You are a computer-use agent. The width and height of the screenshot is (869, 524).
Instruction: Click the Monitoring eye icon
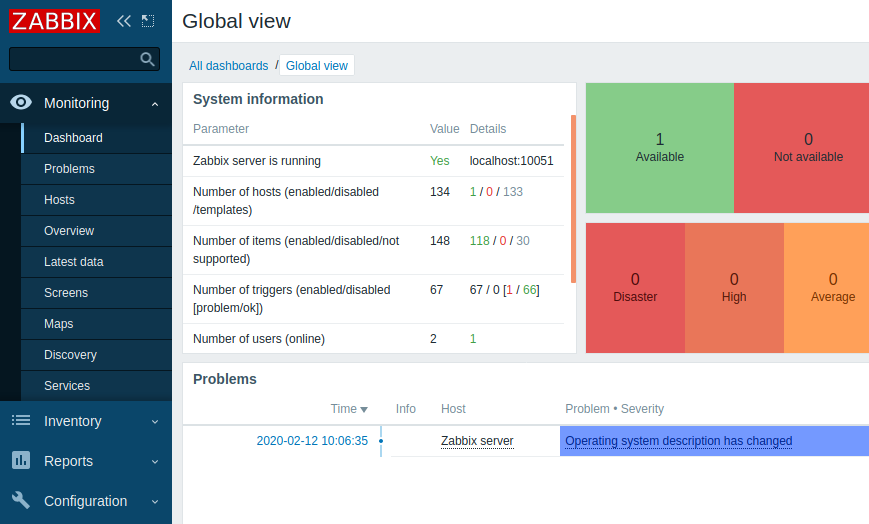(21, 103)
